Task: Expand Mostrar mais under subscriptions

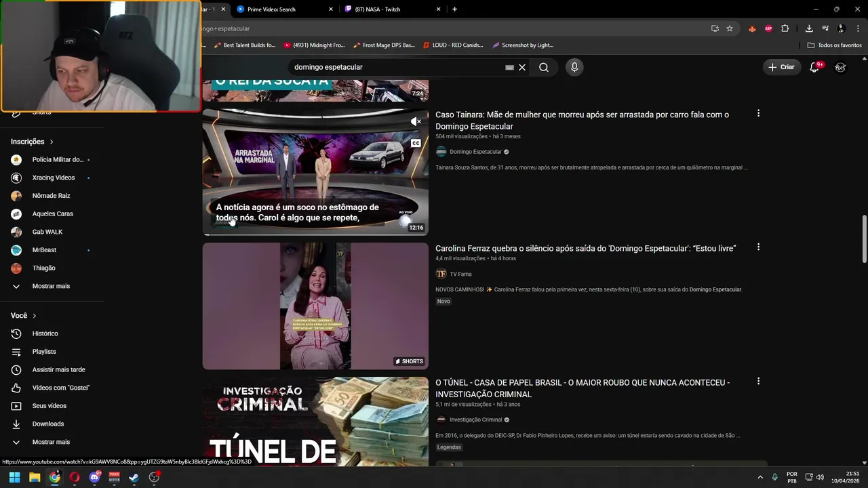Action: 52,286
